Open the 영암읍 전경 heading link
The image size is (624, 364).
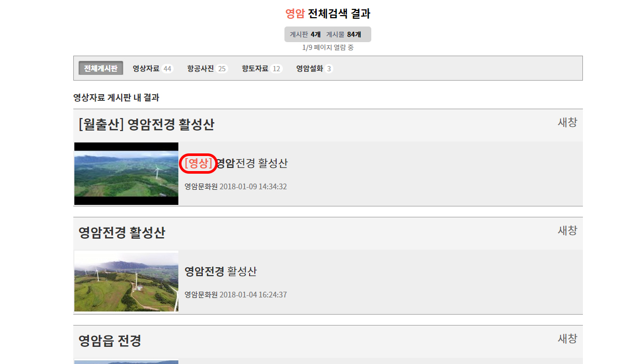tap(110, 341)
